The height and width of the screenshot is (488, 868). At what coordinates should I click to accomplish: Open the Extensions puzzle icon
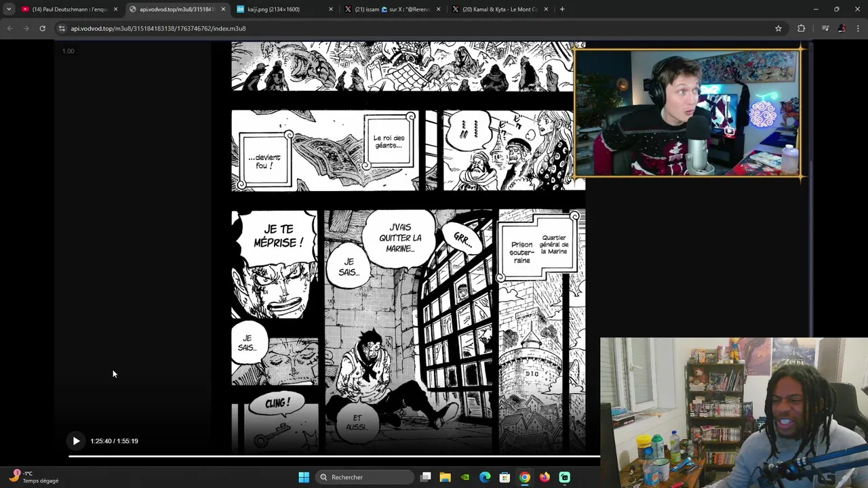pyautogui.click(x=802, y=28)
